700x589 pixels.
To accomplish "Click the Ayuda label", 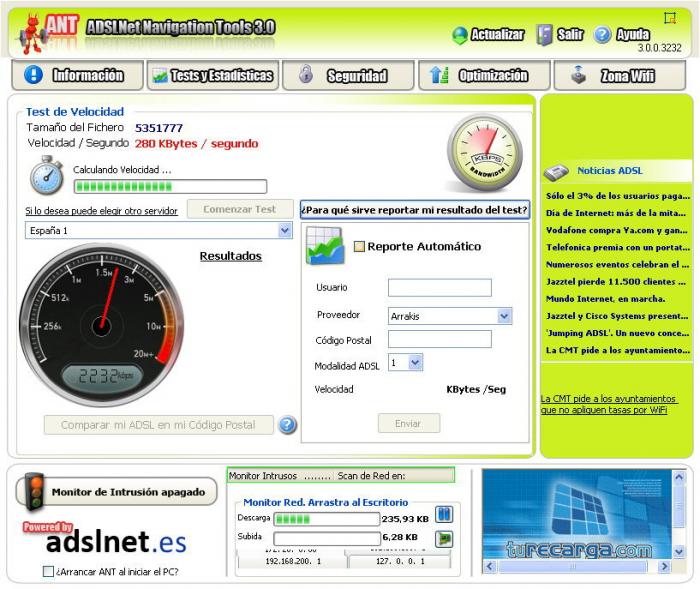I will point(633,34).
